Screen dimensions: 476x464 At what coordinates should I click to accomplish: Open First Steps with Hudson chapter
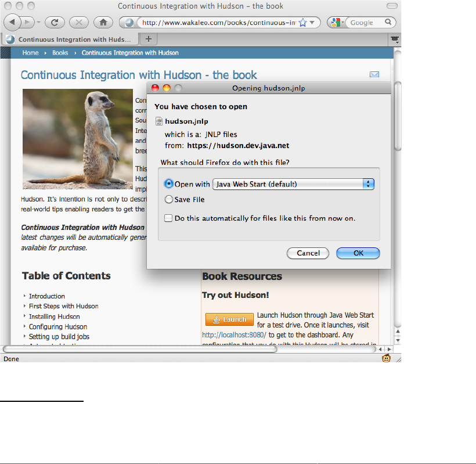pyautogui.click(x=63, y=306)
